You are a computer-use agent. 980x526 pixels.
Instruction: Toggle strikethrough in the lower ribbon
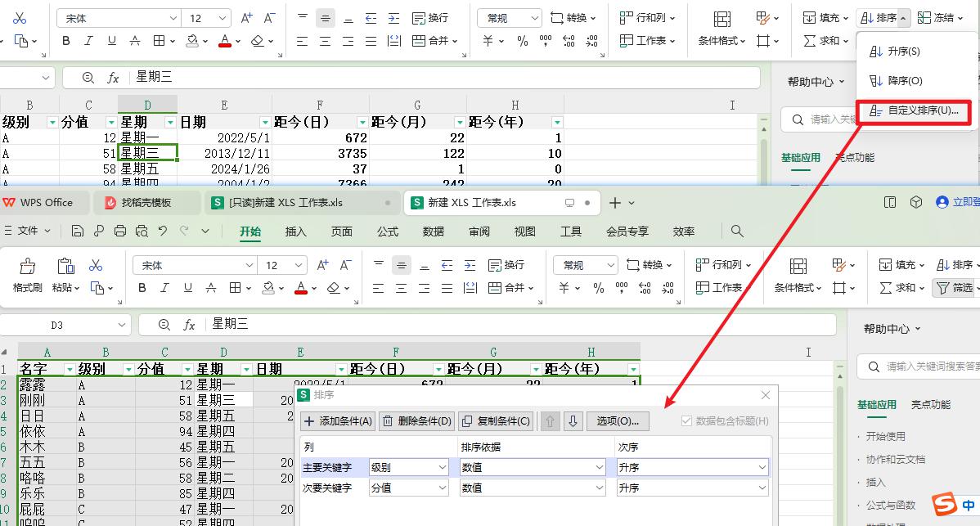211,288
